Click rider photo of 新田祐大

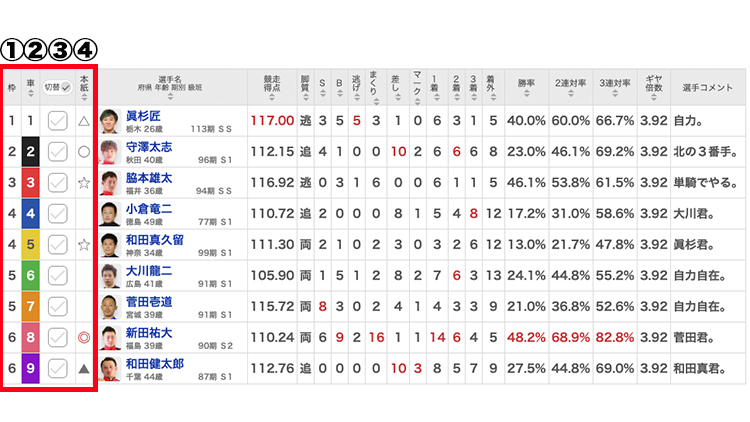coord(109,337)
